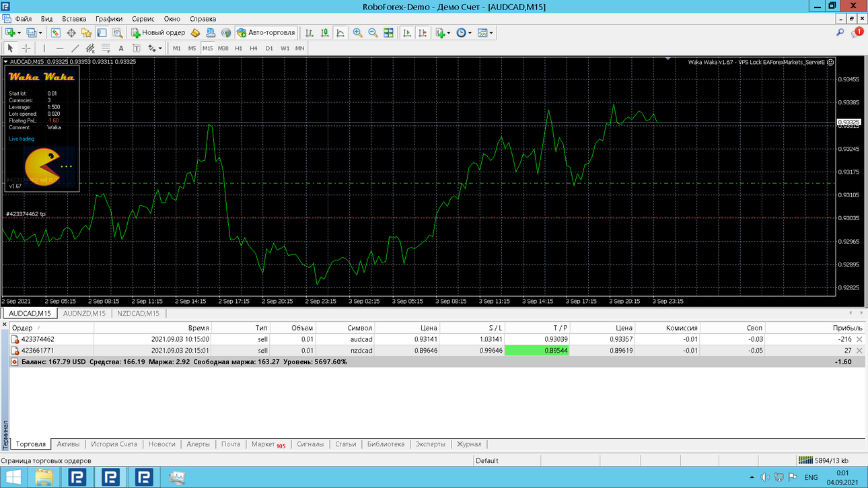Screen dimensions: 868x488
Task: Zoom out on the chart
Action: pos(373,32)
